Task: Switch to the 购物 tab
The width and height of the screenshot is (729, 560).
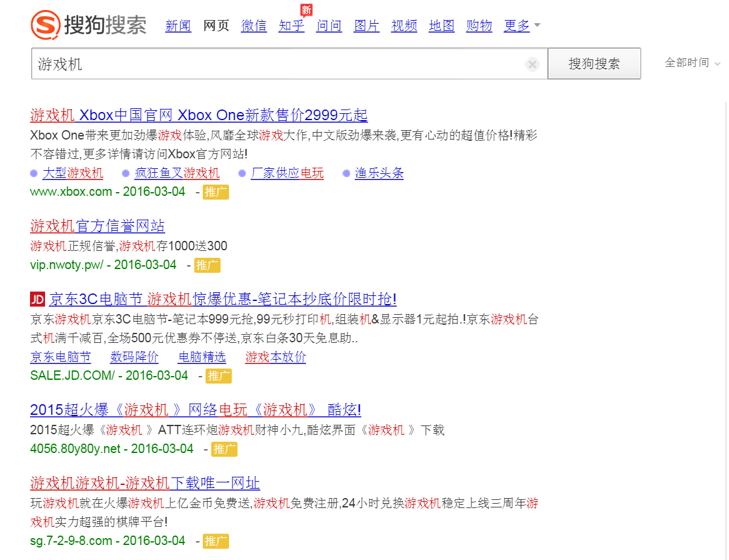Action: pyautogui.click(x=479, y=26)
